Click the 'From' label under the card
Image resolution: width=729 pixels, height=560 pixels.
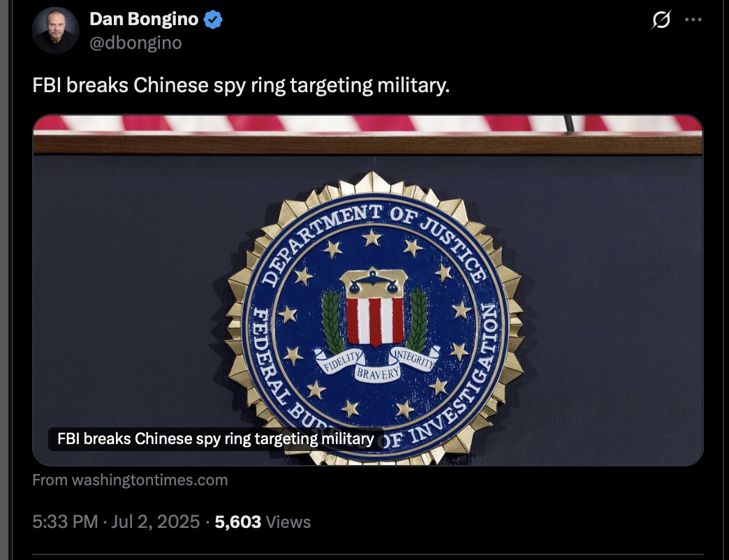point(50,480)
